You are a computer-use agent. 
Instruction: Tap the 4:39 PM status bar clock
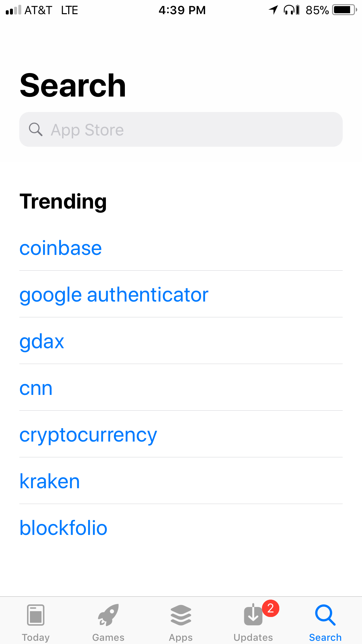pyautogui.click(x=182, y=10)
